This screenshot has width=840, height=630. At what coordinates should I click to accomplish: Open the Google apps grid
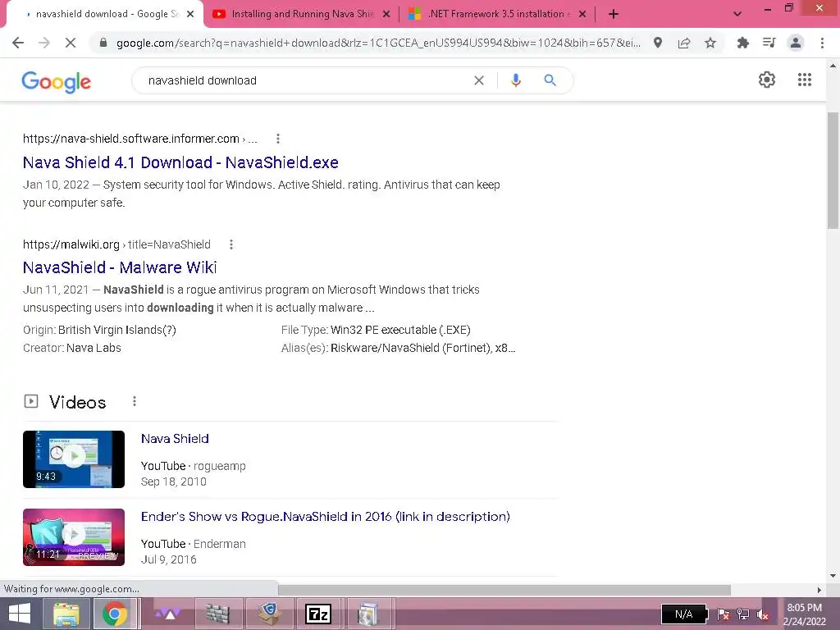click(x=804, y=80)
